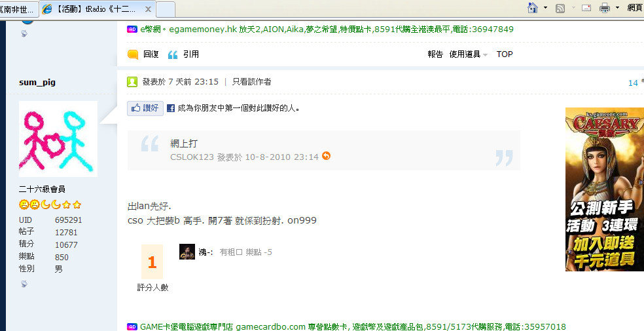644x331 pixels.
Task: Click the Print icon in toolbar
Action: tap(605, 8)
